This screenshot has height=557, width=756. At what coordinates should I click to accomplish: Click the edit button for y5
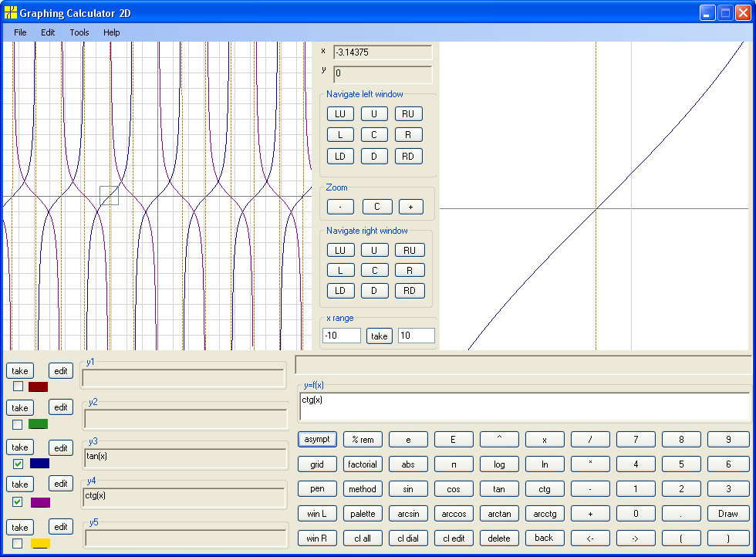tap(61, 527)
